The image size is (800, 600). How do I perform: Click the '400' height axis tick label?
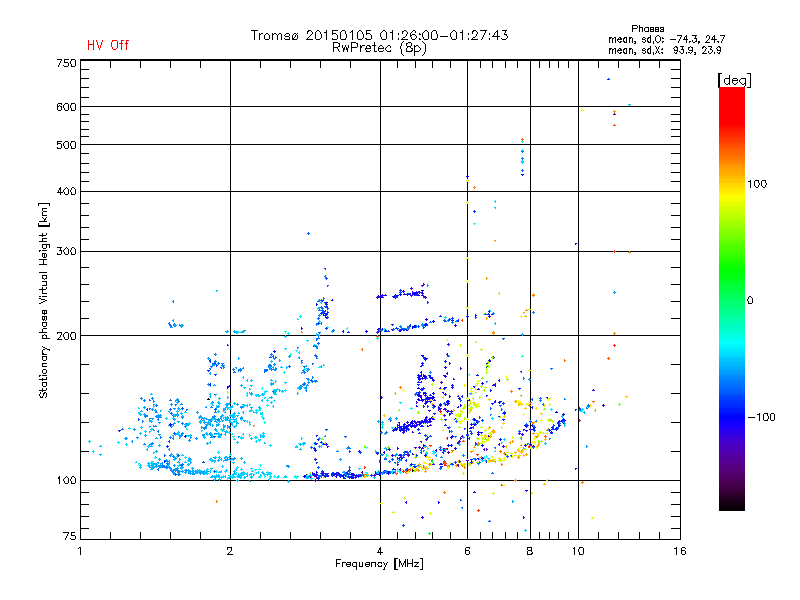pyautogui.click(x=66, y=191)
